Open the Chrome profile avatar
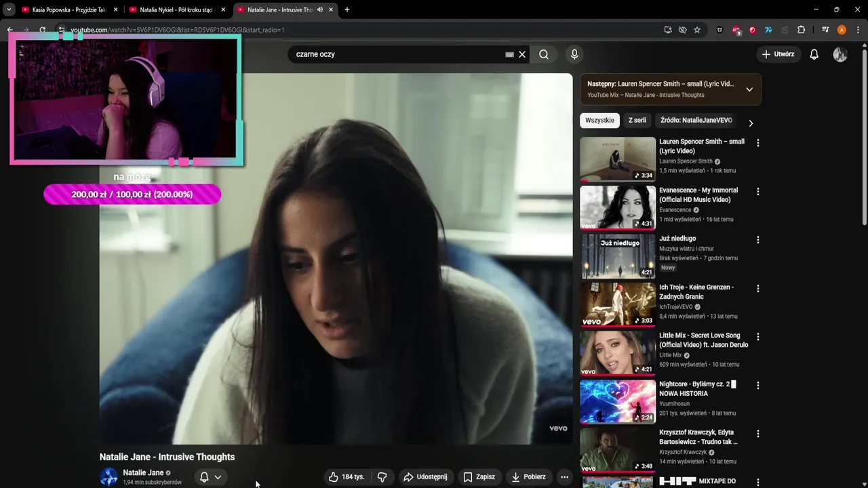Image resolution: width=868 pixels, height=488 pixels. click(842, 30)
